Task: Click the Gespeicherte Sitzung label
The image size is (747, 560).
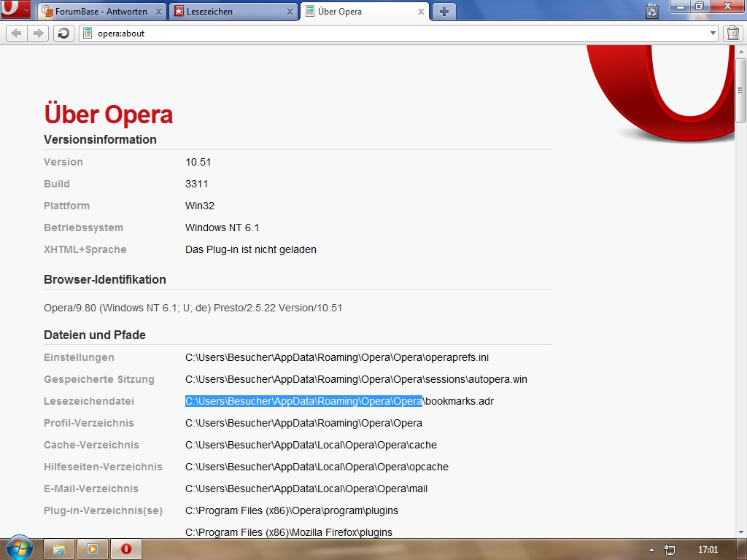Action: click(x=99, y=379)
